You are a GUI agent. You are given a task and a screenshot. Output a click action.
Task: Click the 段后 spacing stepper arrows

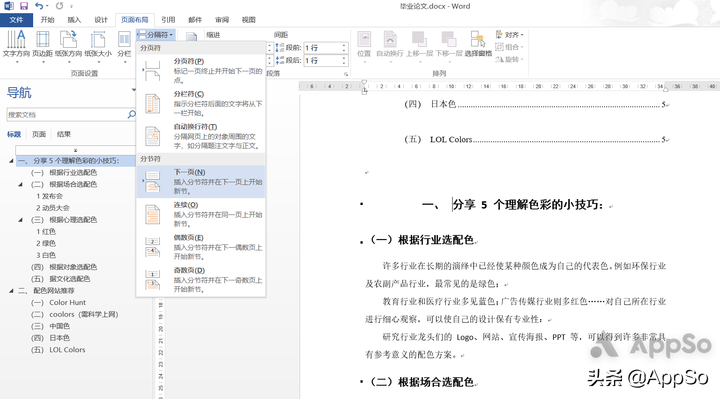pyautogui.click(x=344, y=61)
